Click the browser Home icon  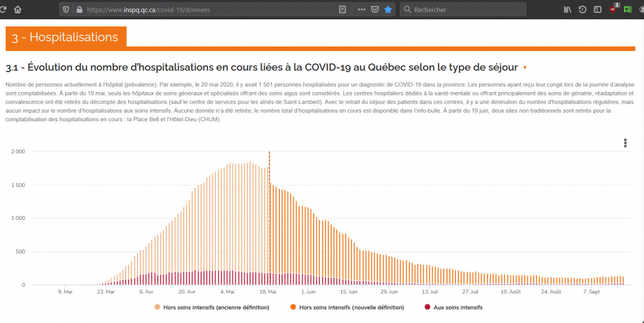click(17, 10)
